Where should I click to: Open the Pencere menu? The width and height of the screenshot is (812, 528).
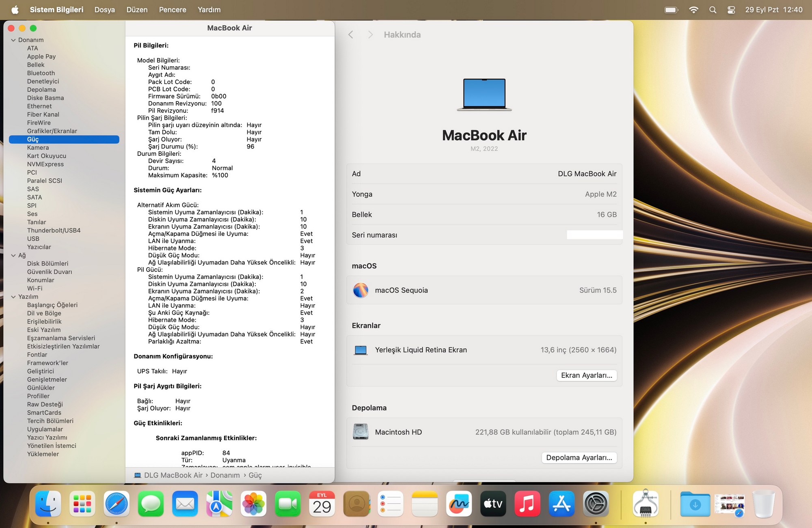pos(173,10)
